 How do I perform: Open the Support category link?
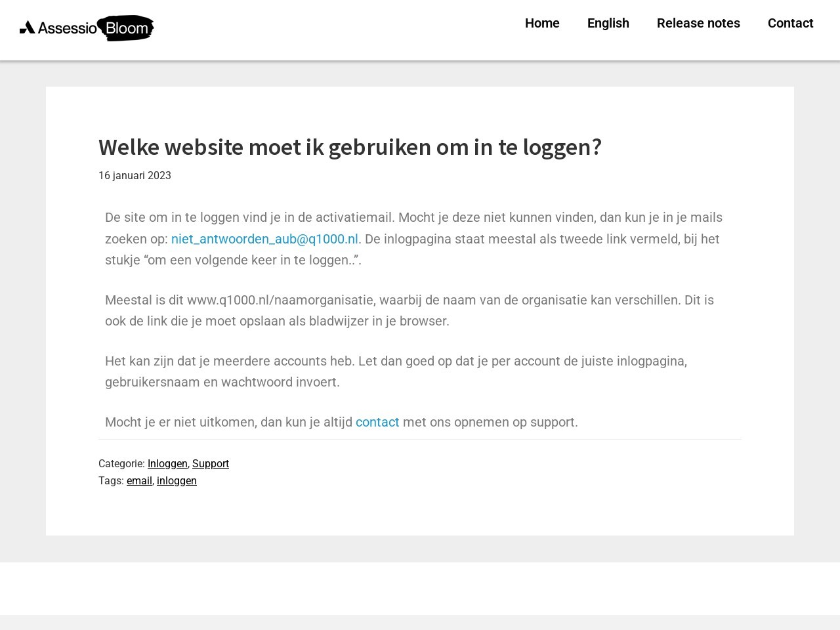point(211,463)
